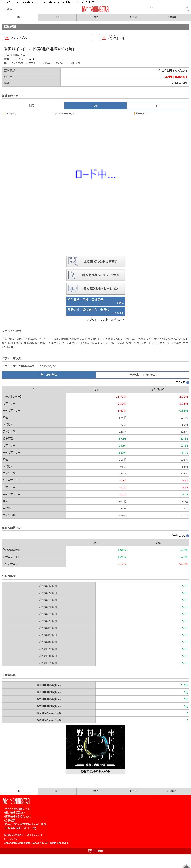The width and height of the screenshot is (191, 868).
Task: Click the chart icon on 積立購入シミュレーション
Action: [73, 288]
